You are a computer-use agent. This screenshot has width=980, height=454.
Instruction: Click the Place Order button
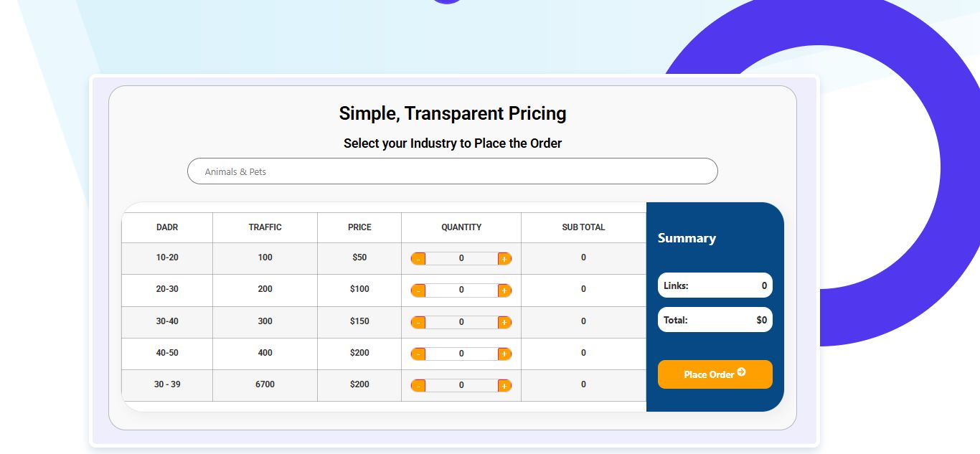coord(715,374)
